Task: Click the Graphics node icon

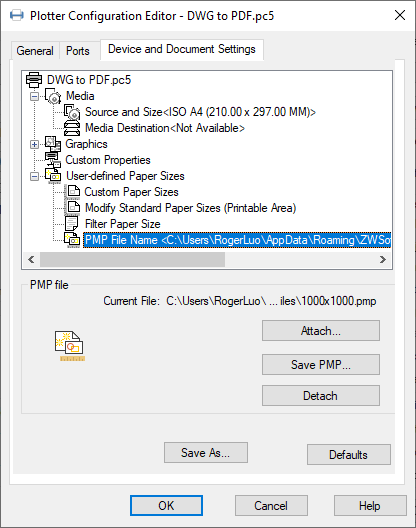Action: tap(53, 144)
